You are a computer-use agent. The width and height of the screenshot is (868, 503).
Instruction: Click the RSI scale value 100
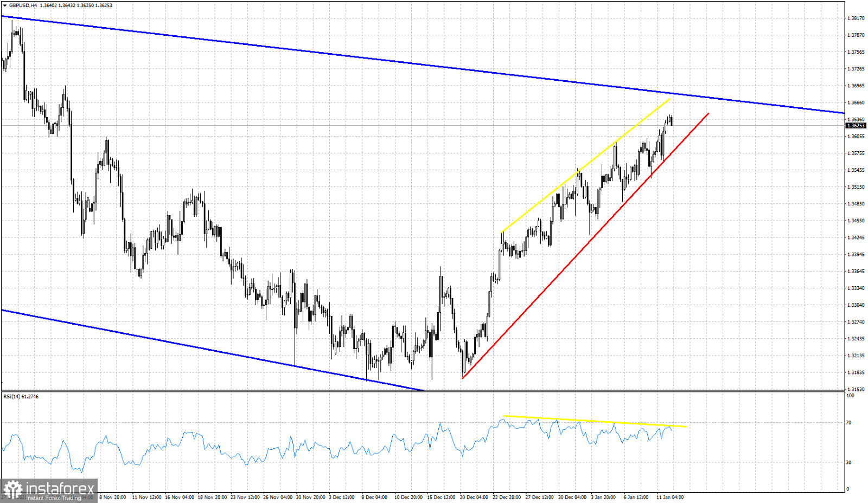click(850, 396)
